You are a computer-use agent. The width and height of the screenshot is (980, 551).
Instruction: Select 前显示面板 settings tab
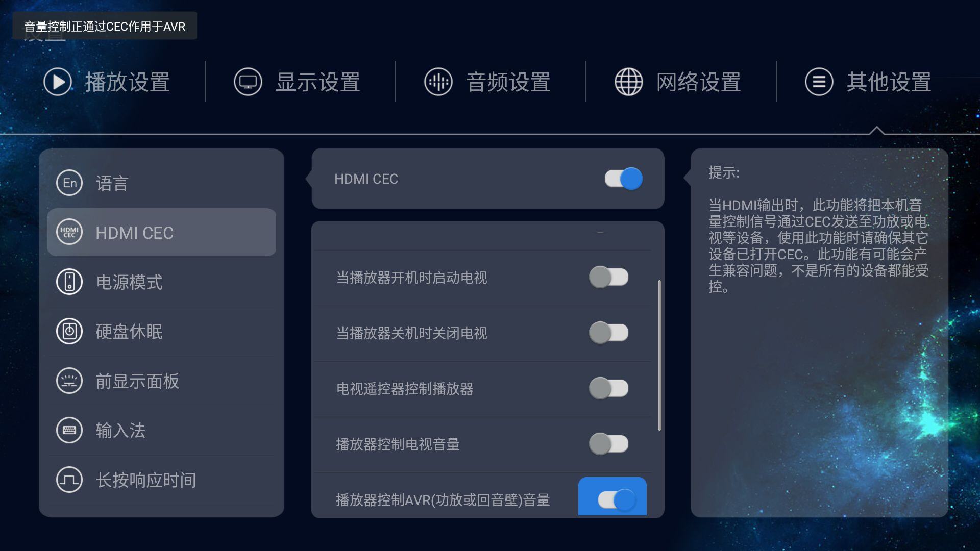point(161,381)
